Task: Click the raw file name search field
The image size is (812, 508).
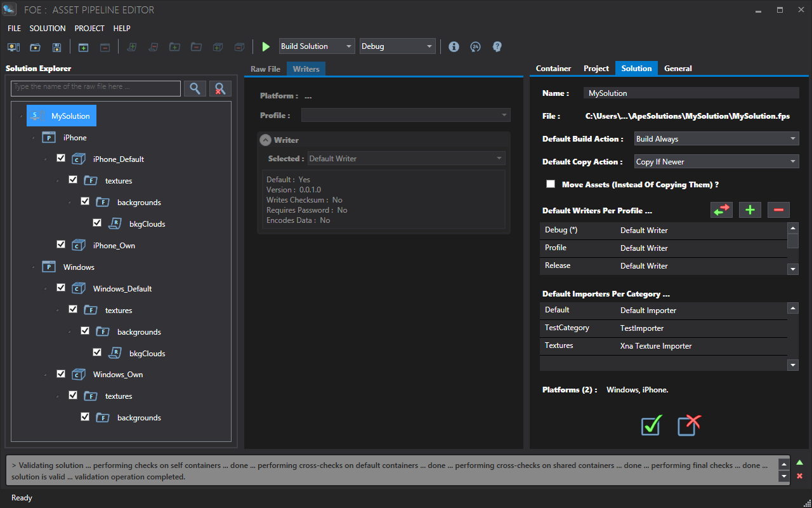Action: pos(95,88)
